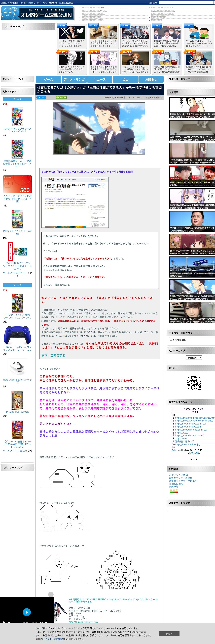The height and width of the screenshot is (644, 215).
Task: Click the ゲーム の ヒット商品 link
Action: tap(14, 451)
